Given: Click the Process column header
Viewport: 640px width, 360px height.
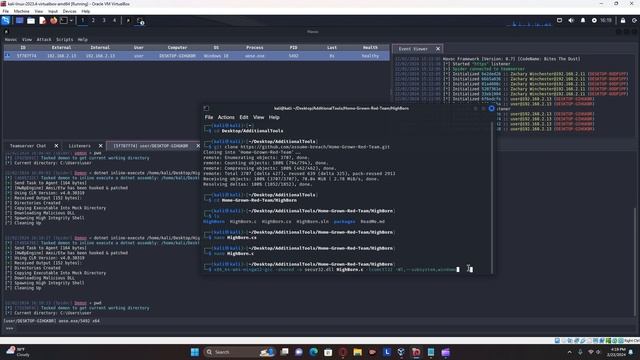Looking at the screenshot, I should [x=255, y=47].
